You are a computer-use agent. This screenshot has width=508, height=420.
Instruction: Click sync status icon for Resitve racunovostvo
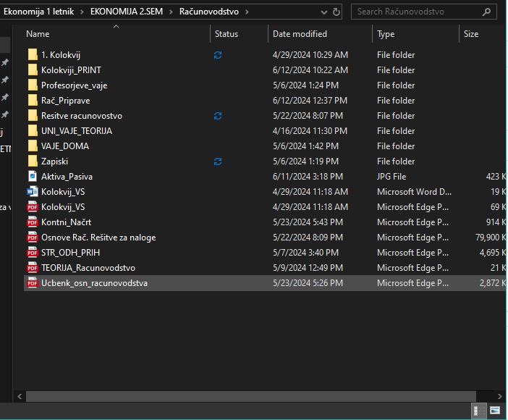click(218, 116)
